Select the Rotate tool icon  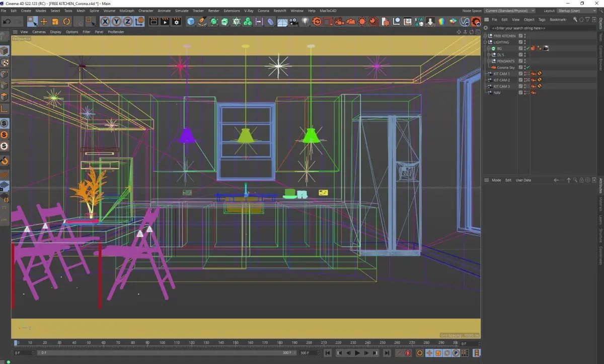pos(66,21)
